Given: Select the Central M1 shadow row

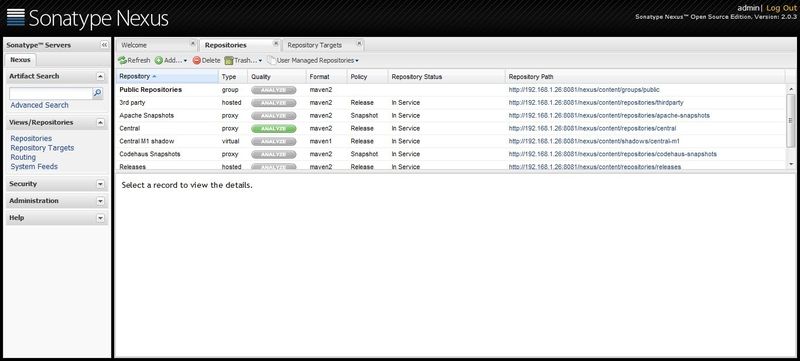Looking at the screenshot, I should (451, 141).
